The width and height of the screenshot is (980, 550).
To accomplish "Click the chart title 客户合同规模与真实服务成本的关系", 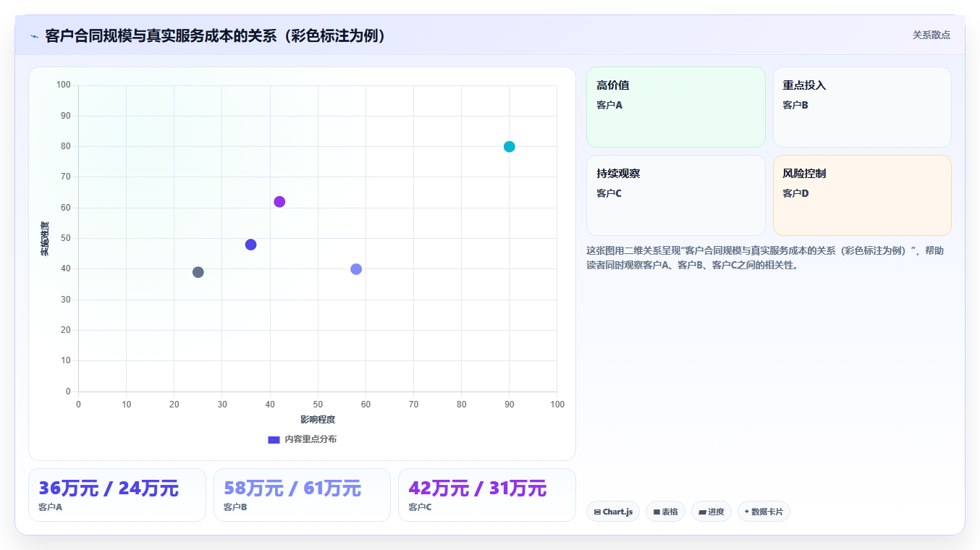I will click(216, 36).
